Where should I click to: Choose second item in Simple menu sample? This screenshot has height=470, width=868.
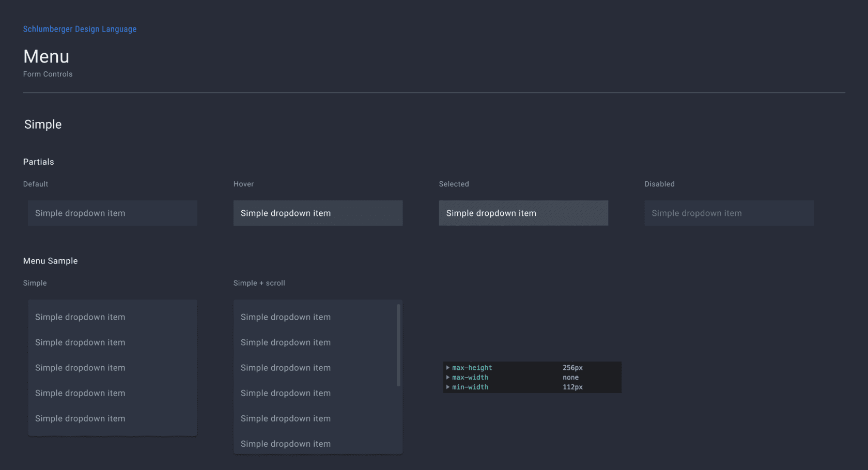click(113, 342)
